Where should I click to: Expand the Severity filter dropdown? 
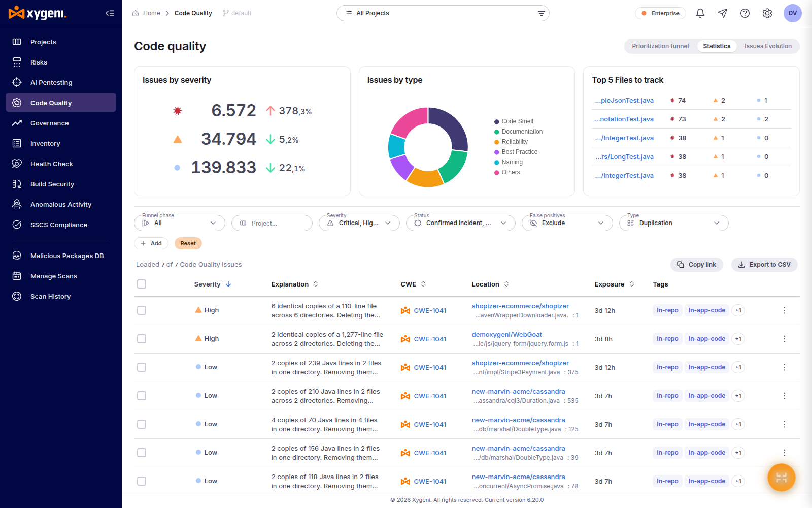coord(359,223)
